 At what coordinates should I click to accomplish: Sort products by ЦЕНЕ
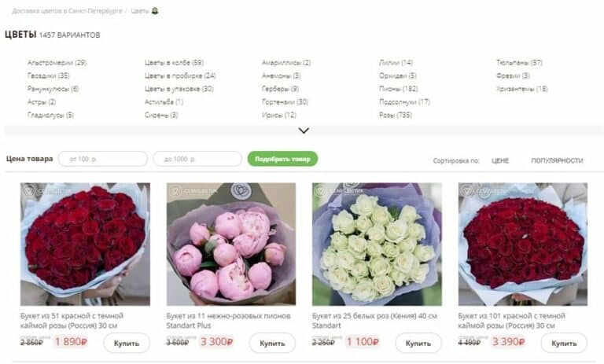tap(500, 160)
